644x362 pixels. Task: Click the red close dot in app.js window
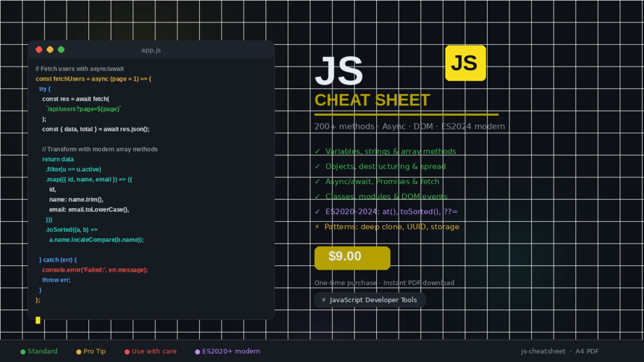tap(39, 50)
